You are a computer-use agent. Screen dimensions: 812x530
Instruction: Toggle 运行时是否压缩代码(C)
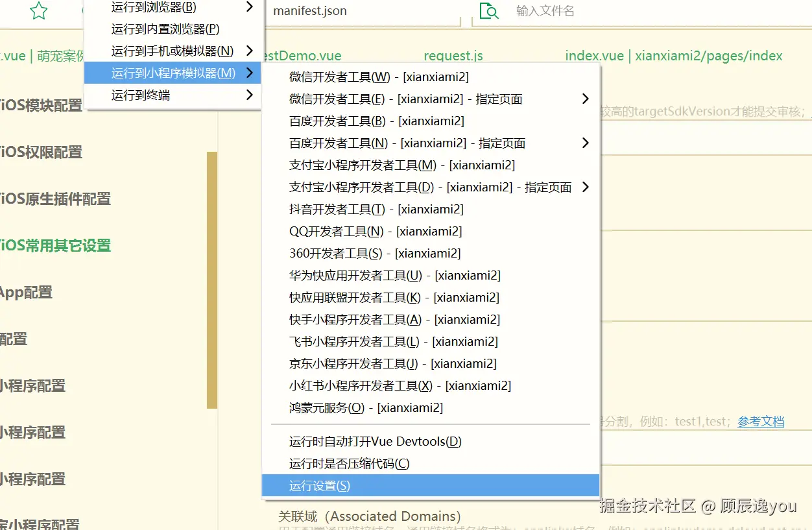click(x=431, y=464)
